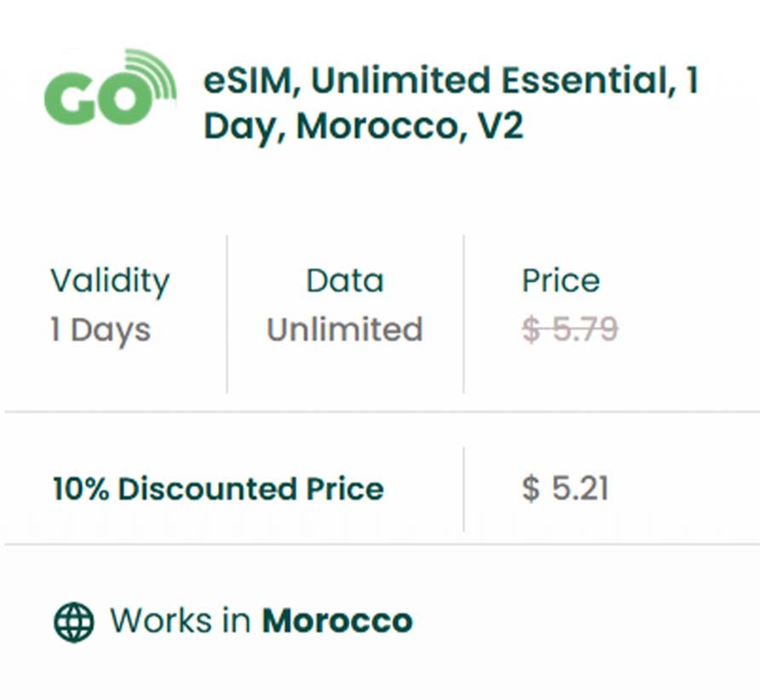760x700 pixels.
Task: Select the $ 5.21 discounted price
Action: 566,489
